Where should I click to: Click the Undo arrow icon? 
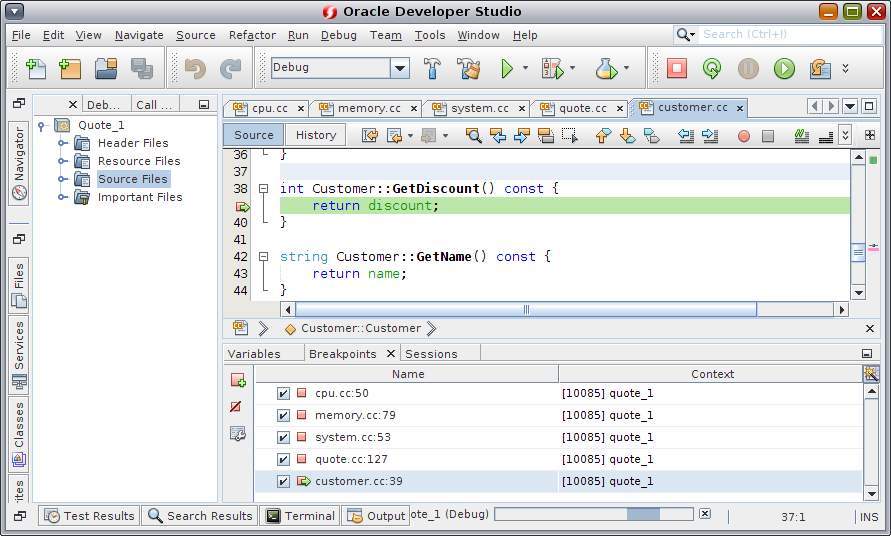(x=195, y=68)
